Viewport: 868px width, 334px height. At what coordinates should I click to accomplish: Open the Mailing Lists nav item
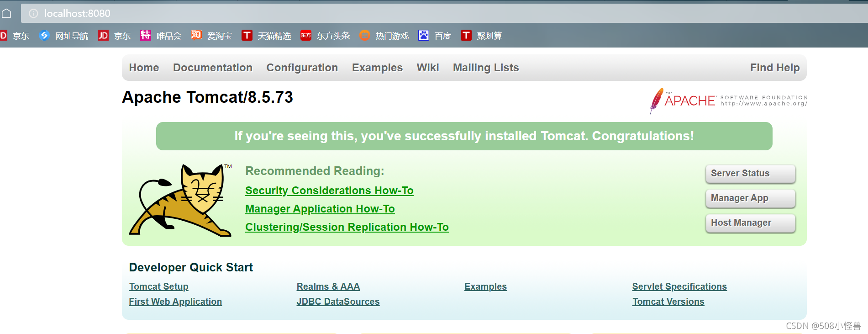tap(486, 68)
